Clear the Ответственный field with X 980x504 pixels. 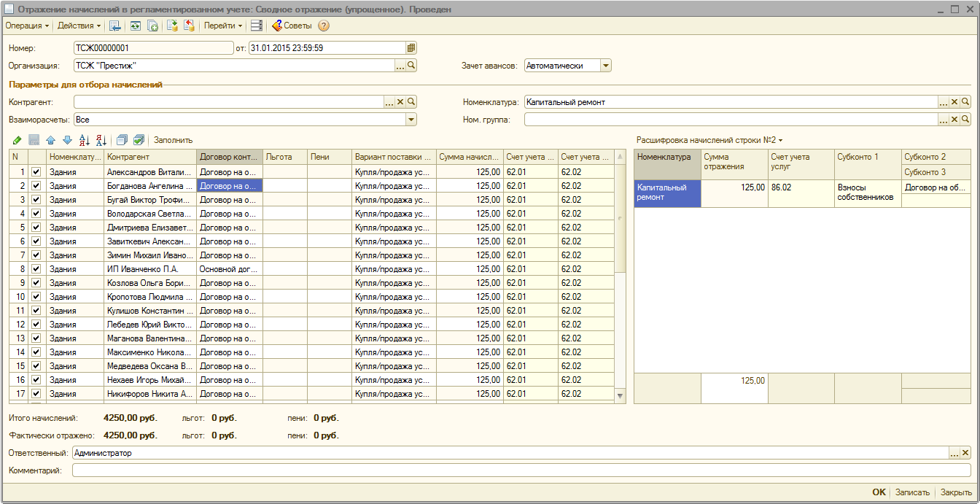coord(965,454)
